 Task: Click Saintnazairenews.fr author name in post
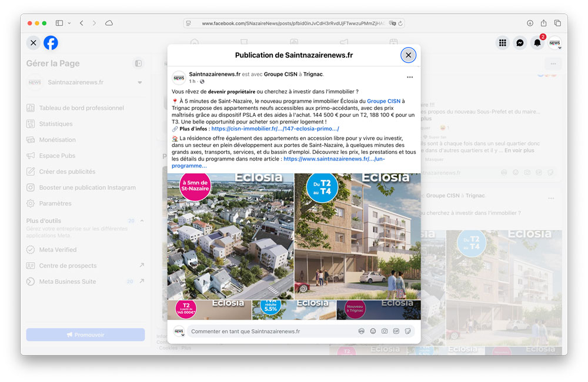coord(215,74)
